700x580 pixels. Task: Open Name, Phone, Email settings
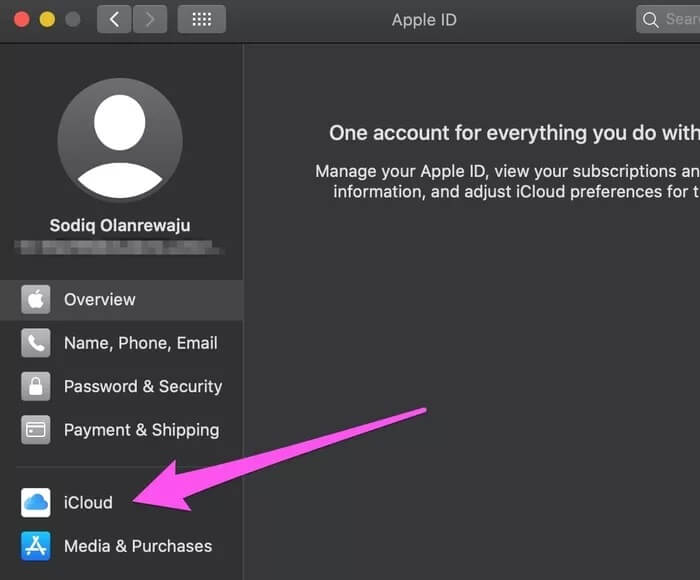tap(121, 343)
